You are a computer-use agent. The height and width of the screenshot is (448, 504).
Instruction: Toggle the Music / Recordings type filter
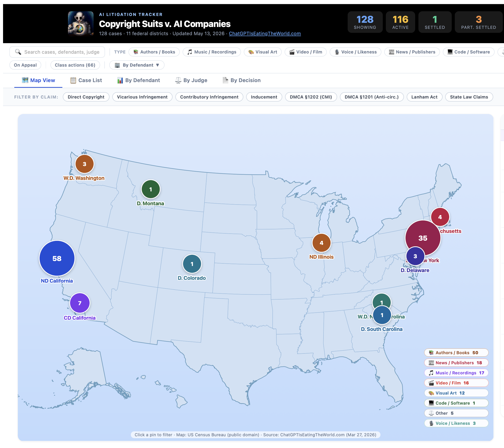click(211, 52)
